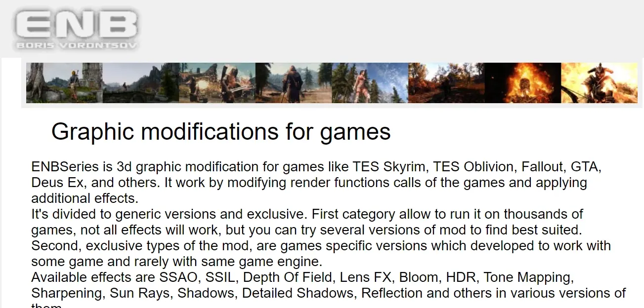Open the banner image of armored warriors fighting

(217, 83)
